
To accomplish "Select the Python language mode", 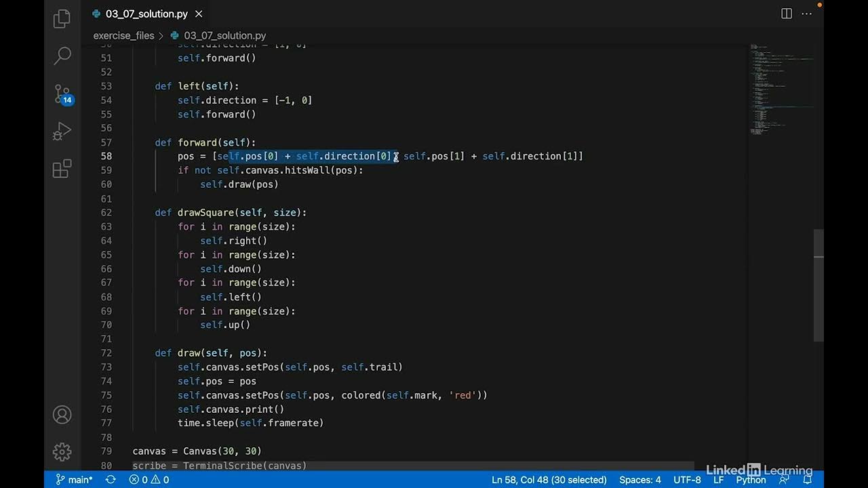I will (751, 480).
